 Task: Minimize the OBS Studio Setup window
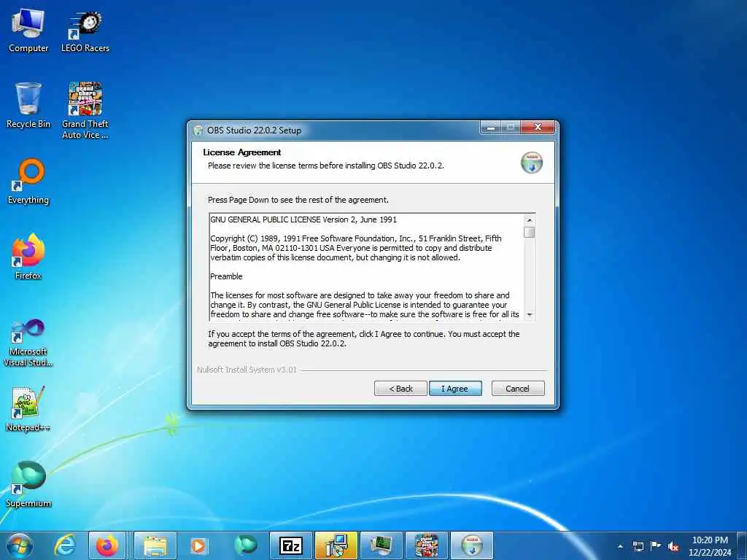tap(491, 128)
